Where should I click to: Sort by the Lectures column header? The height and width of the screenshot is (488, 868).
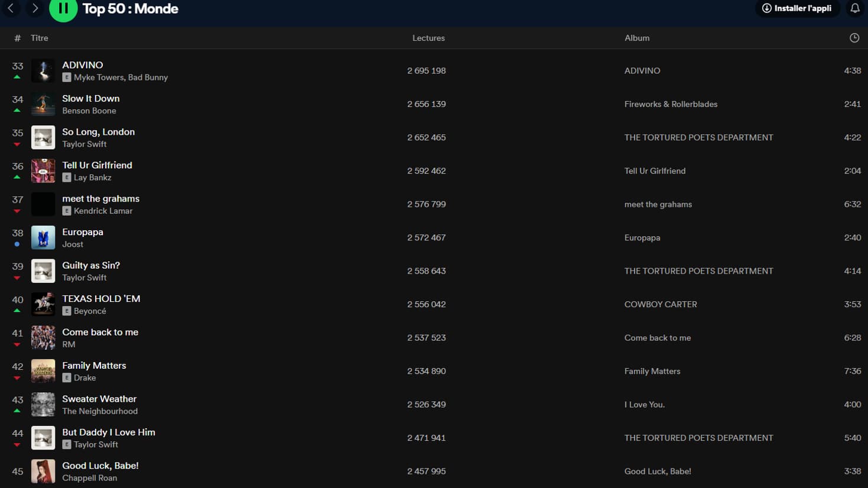point(428,38)
